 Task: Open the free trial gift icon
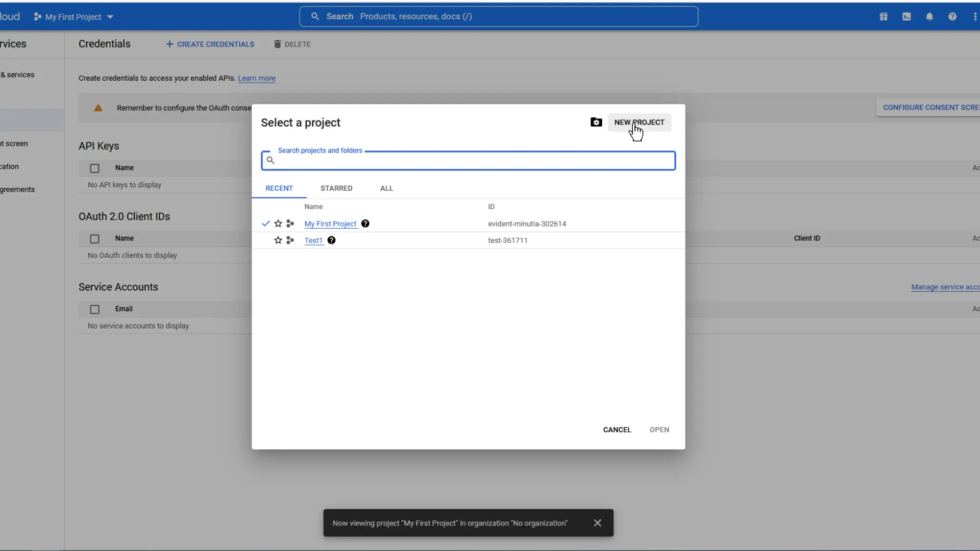pos(884,17)
